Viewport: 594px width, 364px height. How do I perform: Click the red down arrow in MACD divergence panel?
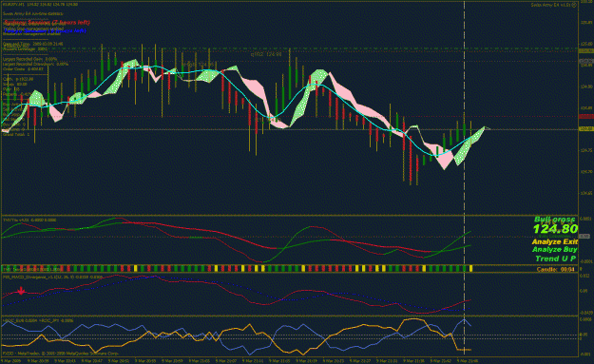21,291
